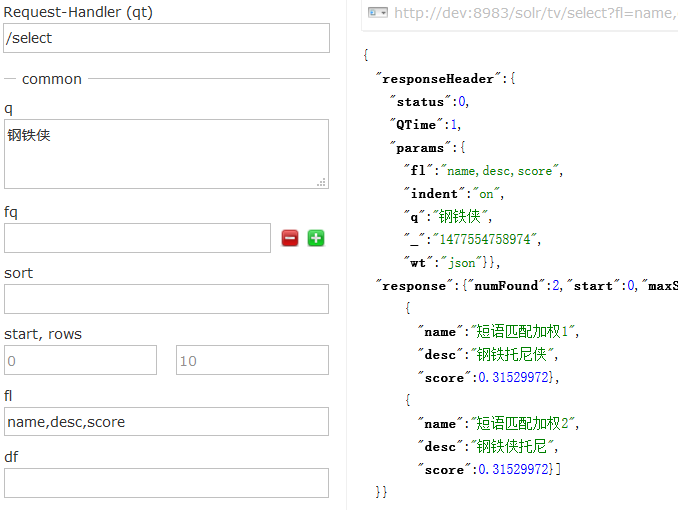Click the numFound value in the response

[x=556, y=285]
